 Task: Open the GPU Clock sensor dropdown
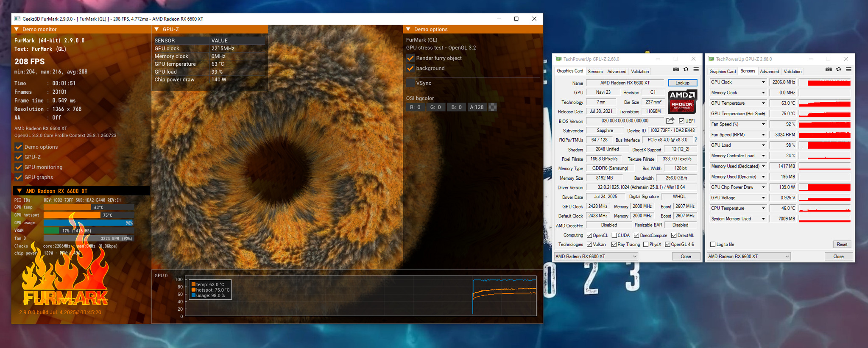tap(763, 82)
